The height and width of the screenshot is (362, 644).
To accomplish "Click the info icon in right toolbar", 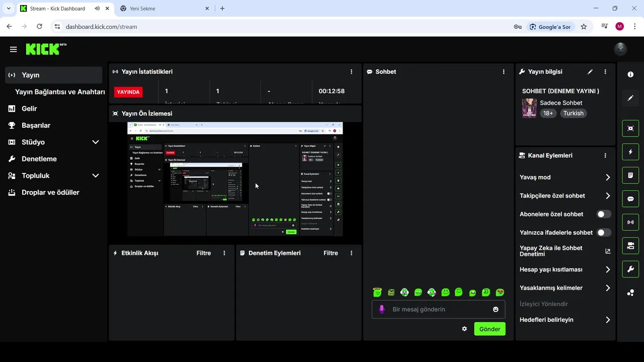I will point(630,74).
